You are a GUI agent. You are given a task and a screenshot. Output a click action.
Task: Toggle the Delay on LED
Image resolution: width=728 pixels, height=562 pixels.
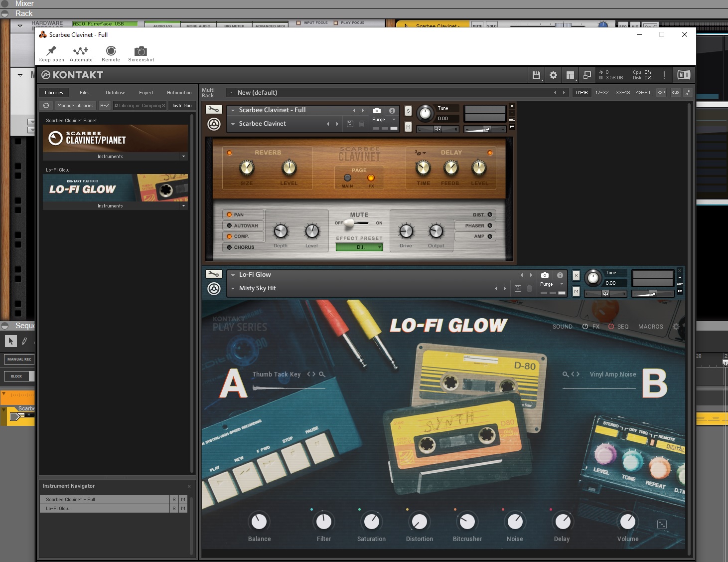click(490, 153)
